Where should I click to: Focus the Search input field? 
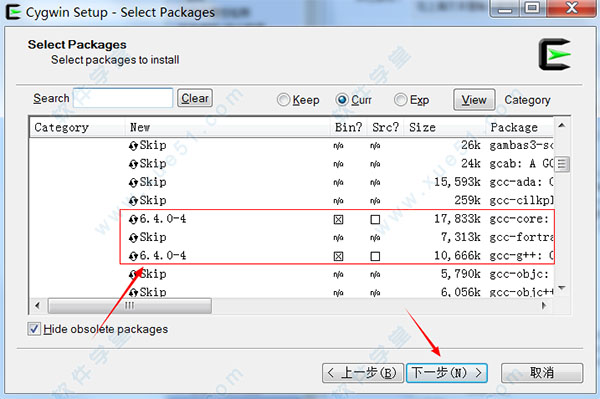click(123, 98)
